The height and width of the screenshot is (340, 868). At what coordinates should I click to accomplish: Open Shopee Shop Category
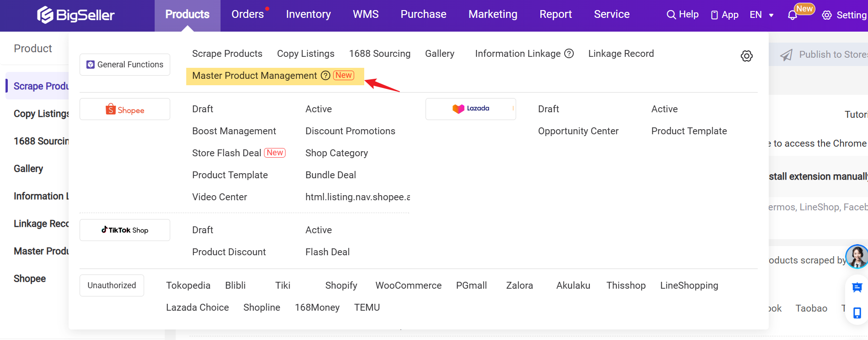click(337, 153)
